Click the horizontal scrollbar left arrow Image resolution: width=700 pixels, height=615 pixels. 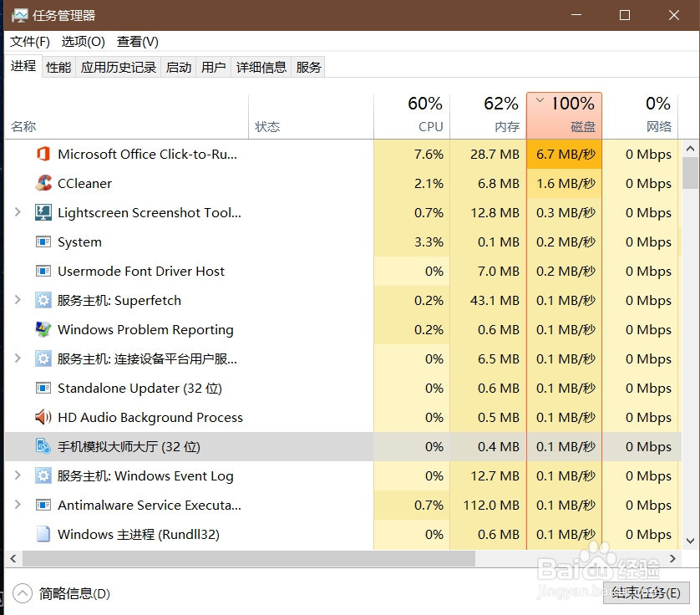(13, 558)
